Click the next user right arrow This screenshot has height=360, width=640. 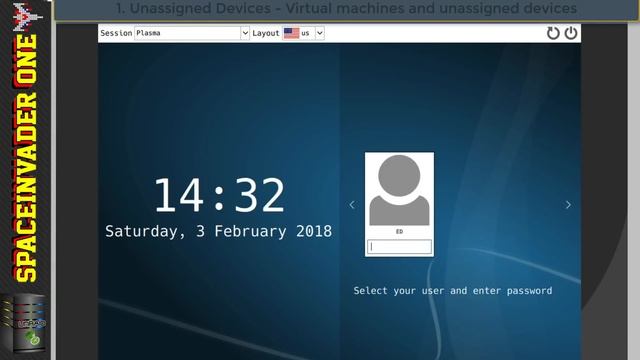[568, 205]
